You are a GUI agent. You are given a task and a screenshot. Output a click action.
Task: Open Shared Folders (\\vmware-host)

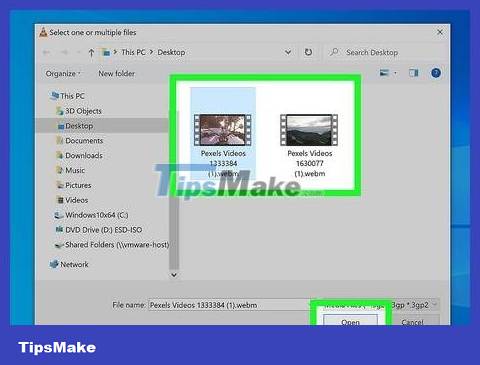[x=111, y=245]
